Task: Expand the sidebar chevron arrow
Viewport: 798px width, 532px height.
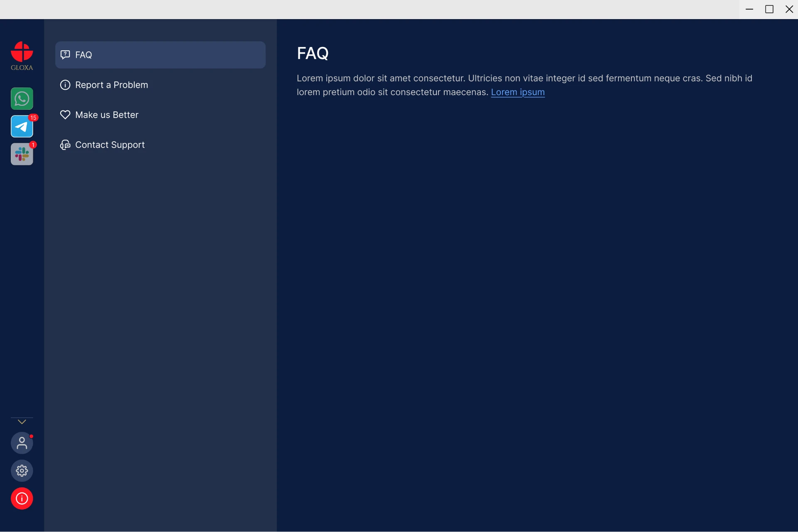Action: tap(22, 422)
